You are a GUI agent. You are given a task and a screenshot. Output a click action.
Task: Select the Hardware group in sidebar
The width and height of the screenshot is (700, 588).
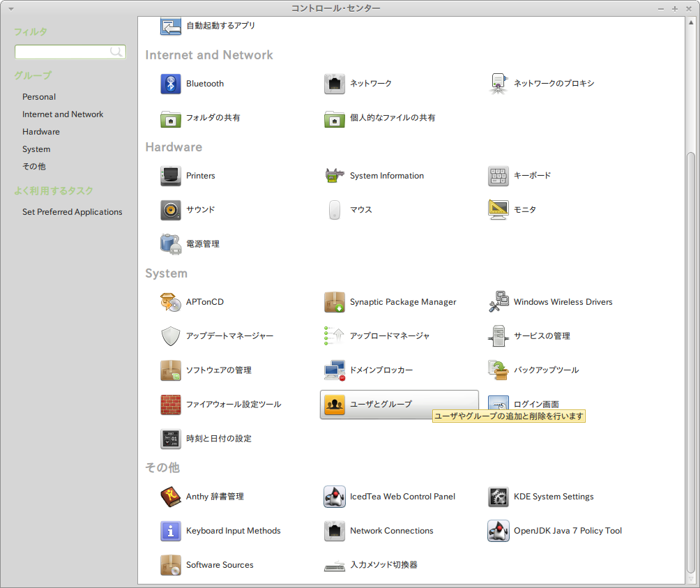pyautogui.click(x=41, y=131)
